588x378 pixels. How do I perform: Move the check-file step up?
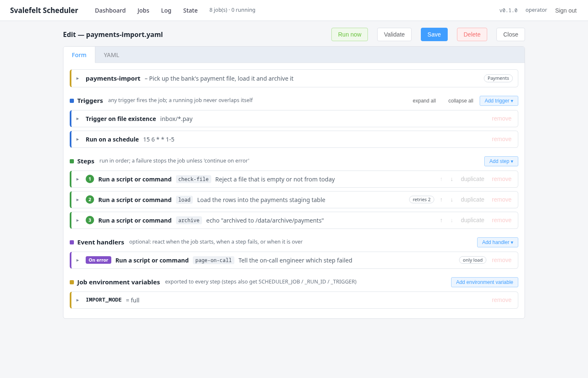(x=441, y=179)
